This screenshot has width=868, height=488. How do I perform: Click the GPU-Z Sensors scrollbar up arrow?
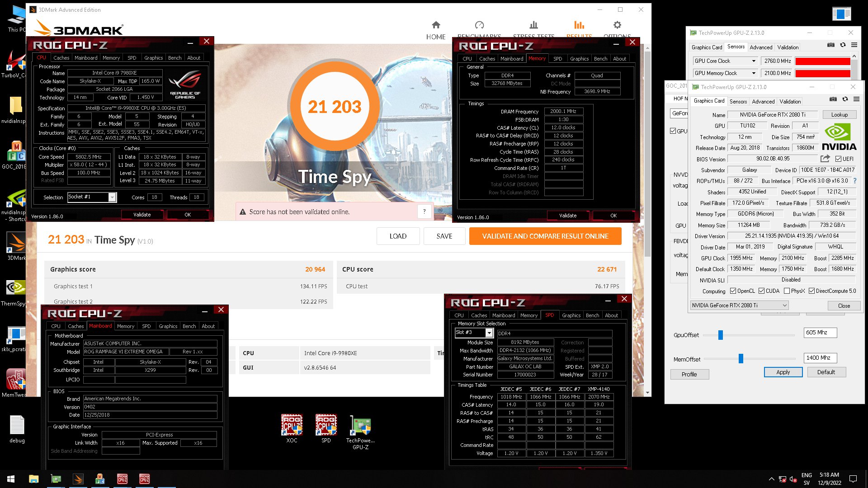point(854,56)
